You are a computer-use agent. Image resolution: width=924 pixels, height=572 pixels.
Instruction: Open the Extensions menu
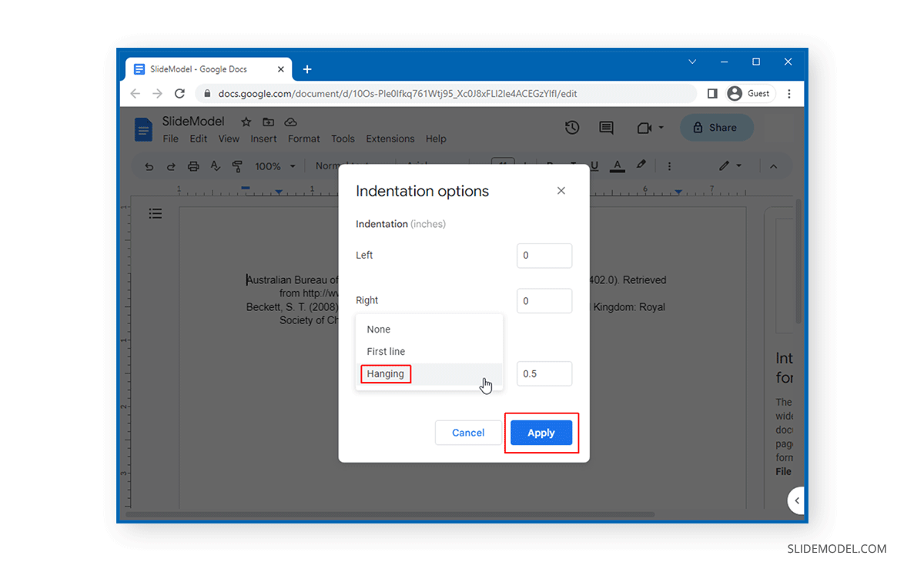[390, 139]
